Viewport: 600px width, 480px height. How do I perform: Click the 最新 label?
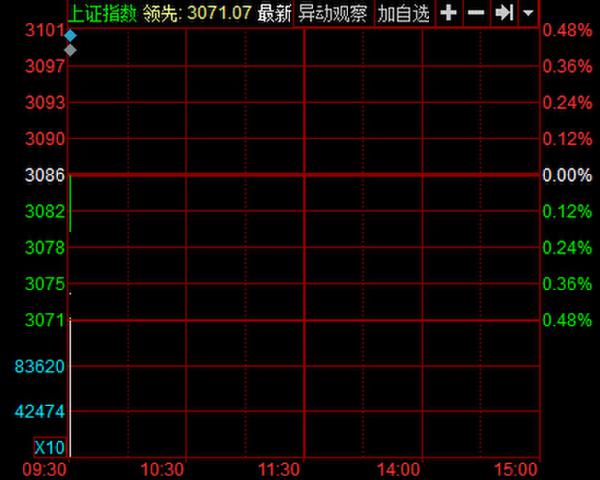(274, 13)
